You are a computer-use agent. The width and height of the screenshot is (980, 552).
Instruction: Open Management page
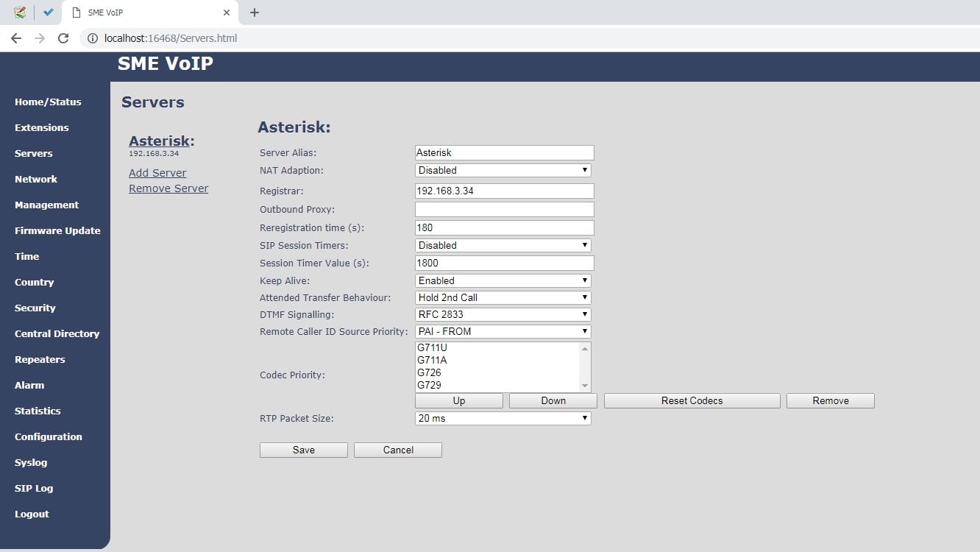[x=46, y=205]
